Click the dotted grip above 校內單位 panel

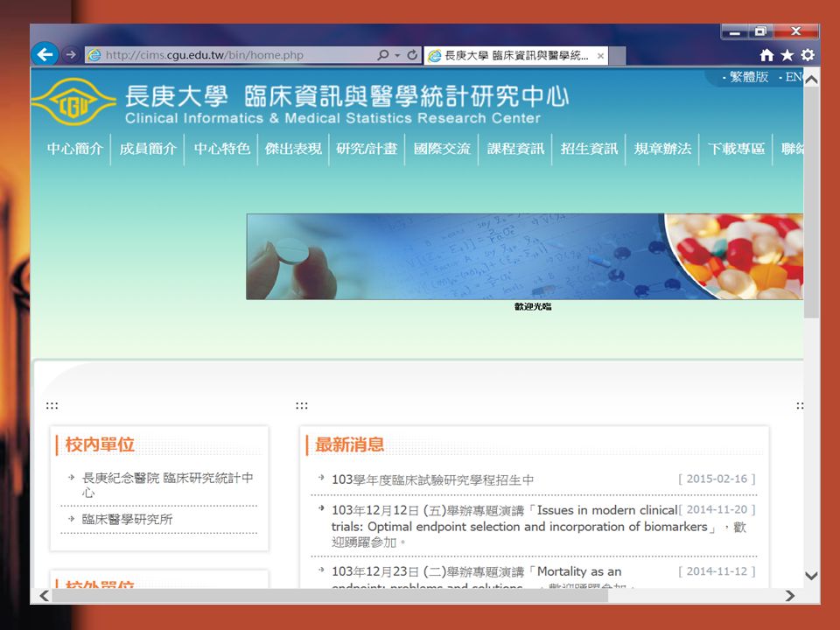coord(52,405)
